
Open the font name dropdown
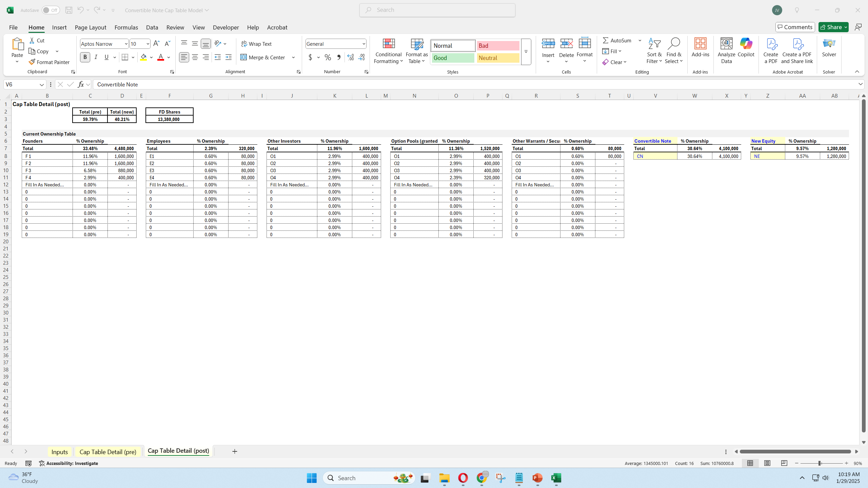[126, 44]
